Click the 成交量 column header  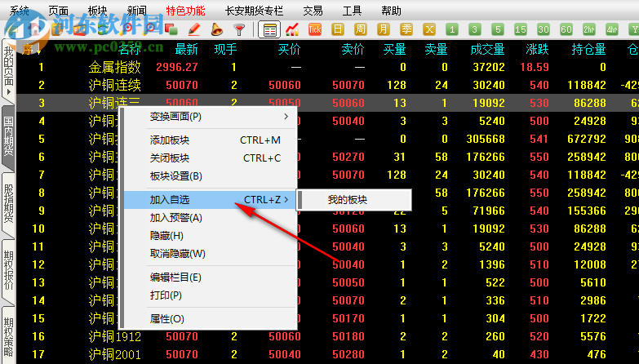[x=487, y=49]
